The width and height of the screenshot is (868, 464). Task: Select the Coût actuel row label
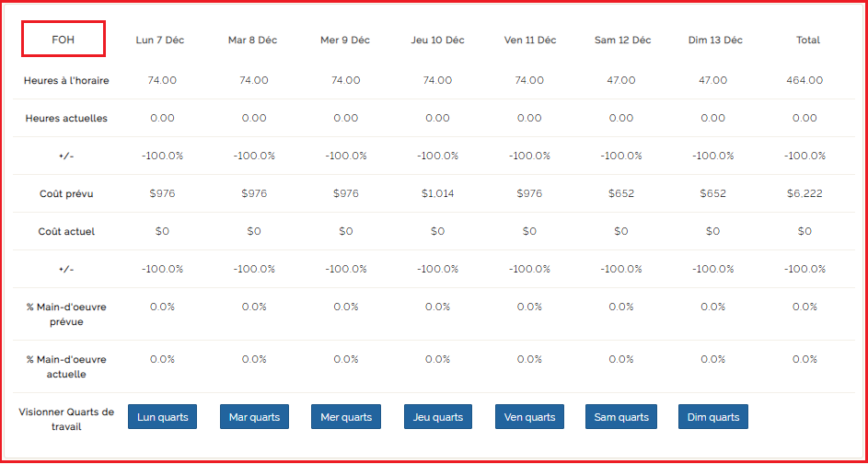point(66,231)
